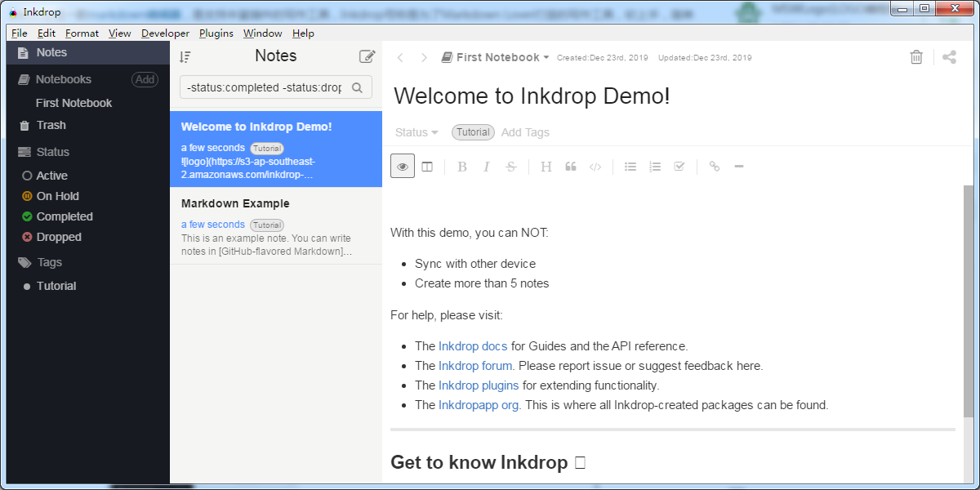Open Notebooks section in sidebar
Screen dimensions: 980x490
tap(64, 79)
